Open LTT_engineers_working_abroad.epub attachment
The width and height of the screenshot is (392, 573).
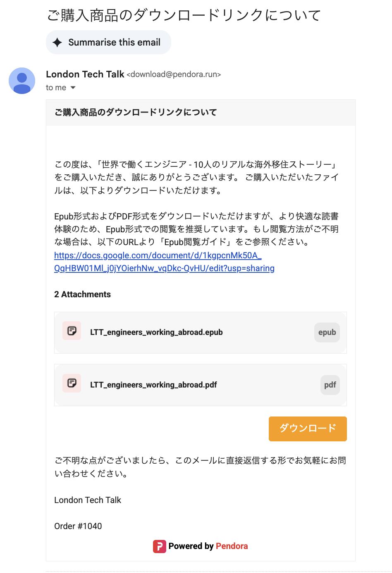point(156,332)
